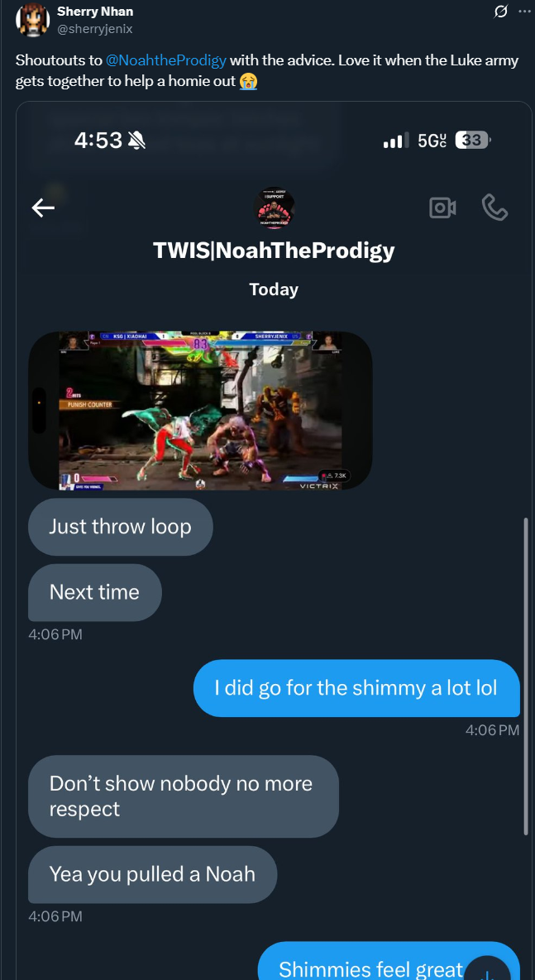
Task: Select the "Just throw loop" message
Action: pos(121,526)
